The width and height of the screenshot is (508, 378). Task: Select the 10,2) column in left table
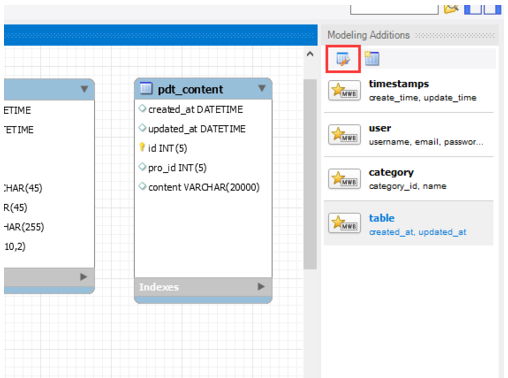coord(15,247)
